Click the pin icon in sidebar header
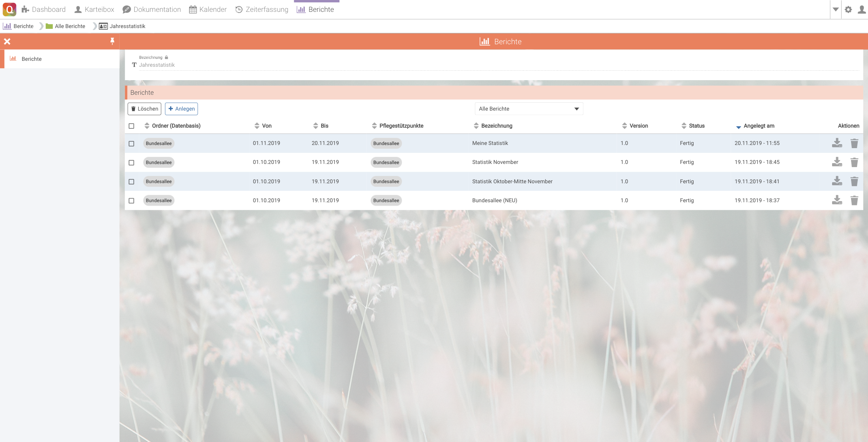 [x=112, y=41]
